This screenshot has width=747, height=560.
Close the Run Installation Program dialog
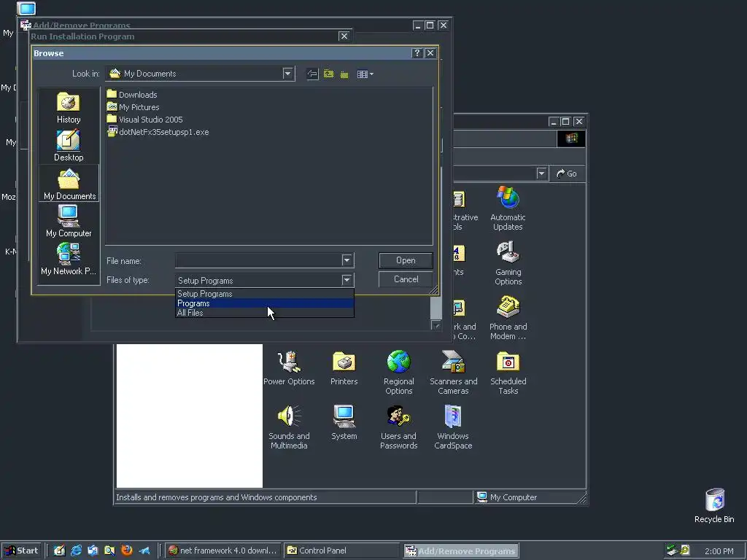[x=344, y=36]
